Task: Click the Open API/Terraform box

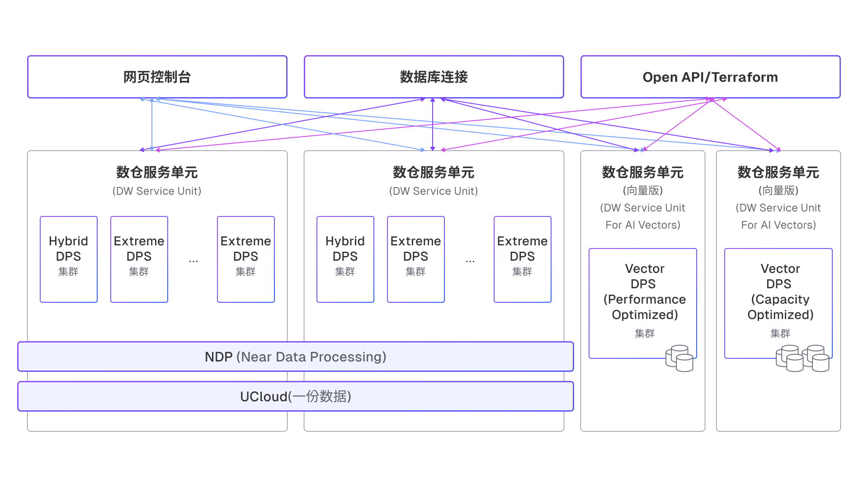Action: pyautogui.click(x=710, y=77)
